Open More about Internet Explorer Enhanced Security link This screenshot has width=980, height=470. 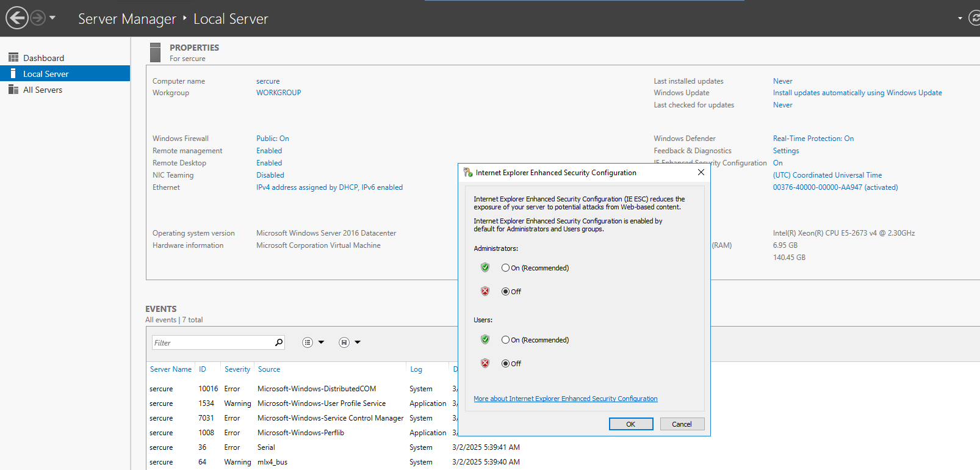point(566,399)
